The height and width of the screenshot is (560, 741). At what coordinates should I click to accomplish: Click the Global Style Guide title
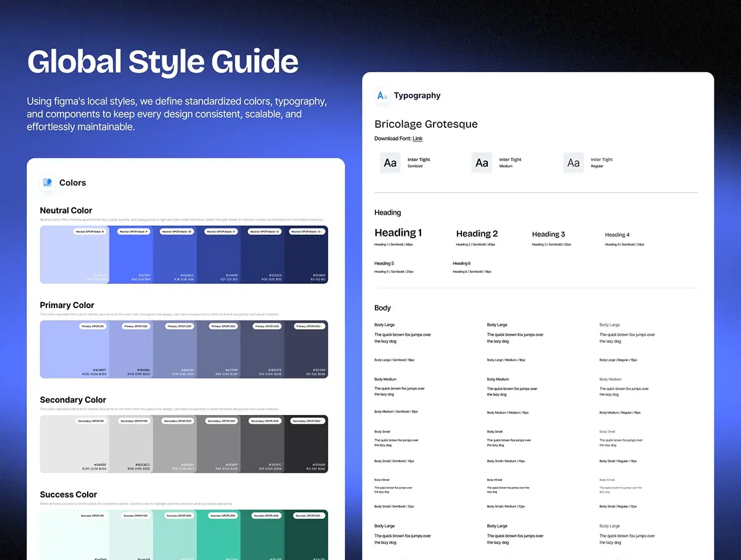click(x=163, y=62)
